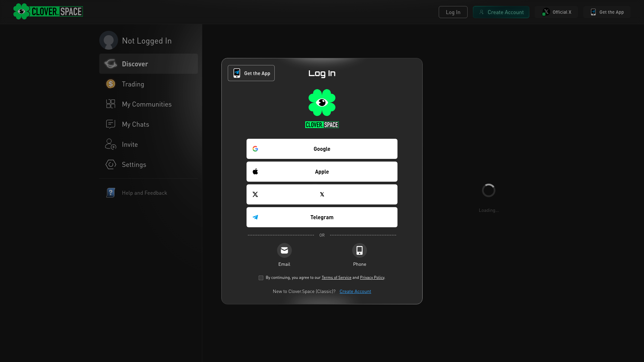Open the Privacy Policy link
The height and width of the screenshot is (362, 644).
click(x=372, y=278)
